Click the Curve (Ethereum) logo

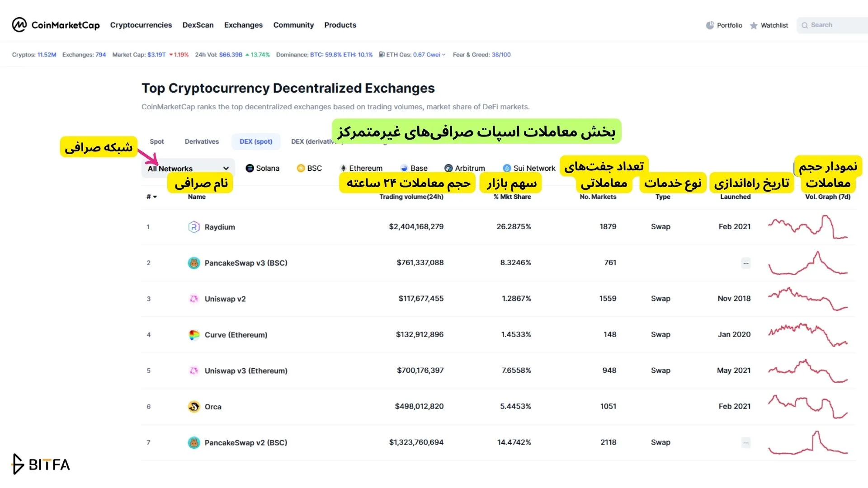click(x=194, y=335)
